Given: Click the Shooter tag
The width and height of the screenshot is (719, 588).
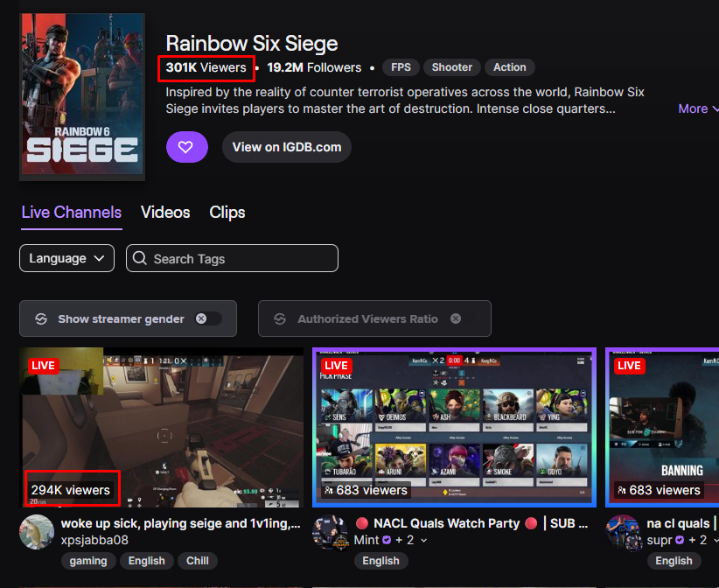Looking at the screenshot, I should coord(451,67).
